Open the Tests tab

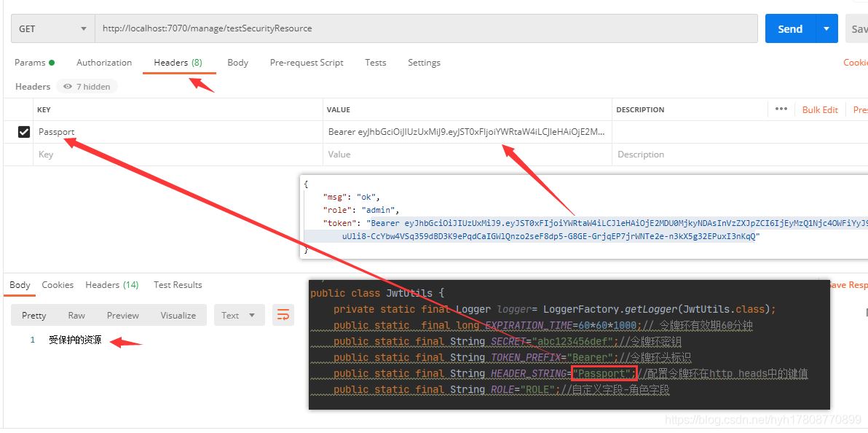pyautogui.click(x=375, y=63)
